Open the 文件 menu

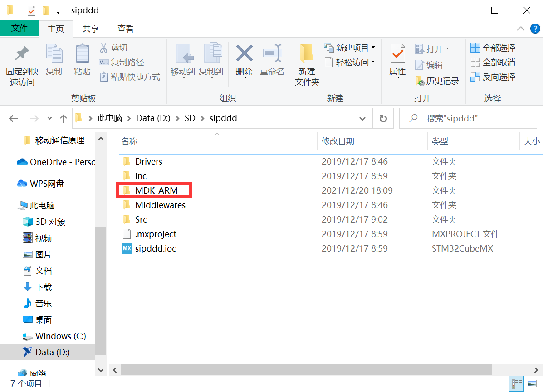[20, 29]
